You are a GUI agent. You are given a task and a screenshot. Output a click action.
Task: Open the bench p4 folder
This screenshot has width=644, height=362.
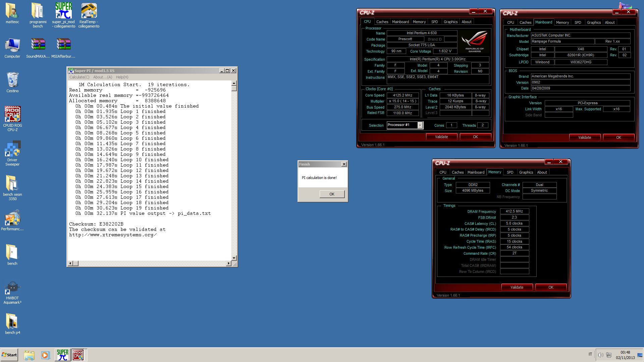click(12, 324)
